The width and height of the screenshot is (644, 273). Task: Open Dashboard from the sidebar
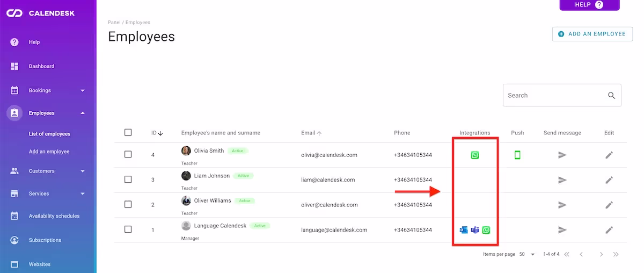click(x=41, y=67)
